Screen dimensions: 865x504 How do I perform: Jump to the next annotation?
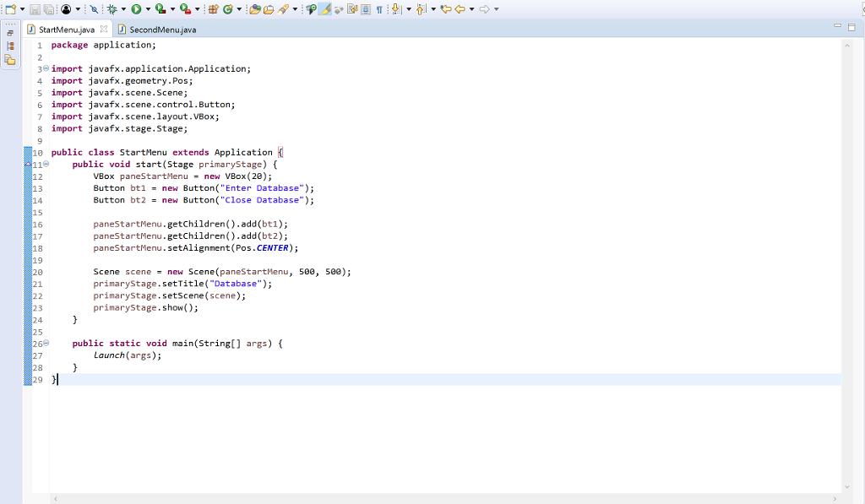click(x=395, y=8)
